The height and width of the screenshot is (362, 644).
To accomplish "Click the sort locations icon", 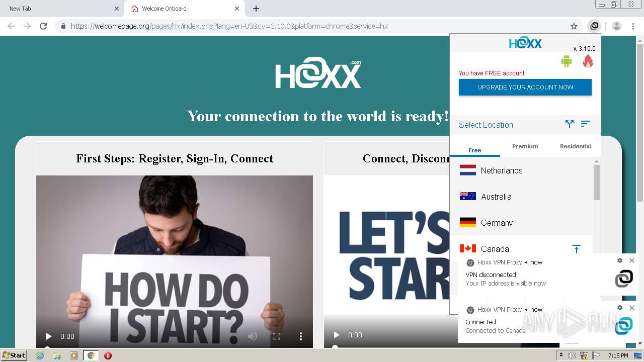I will click(585, 124).
